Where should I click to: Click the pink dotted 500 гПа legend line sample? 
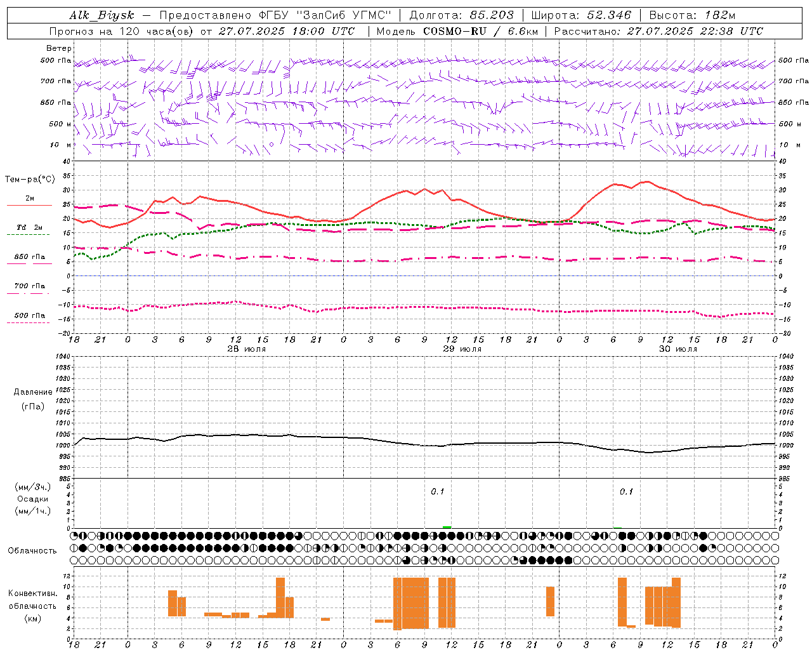pos(29,322)
